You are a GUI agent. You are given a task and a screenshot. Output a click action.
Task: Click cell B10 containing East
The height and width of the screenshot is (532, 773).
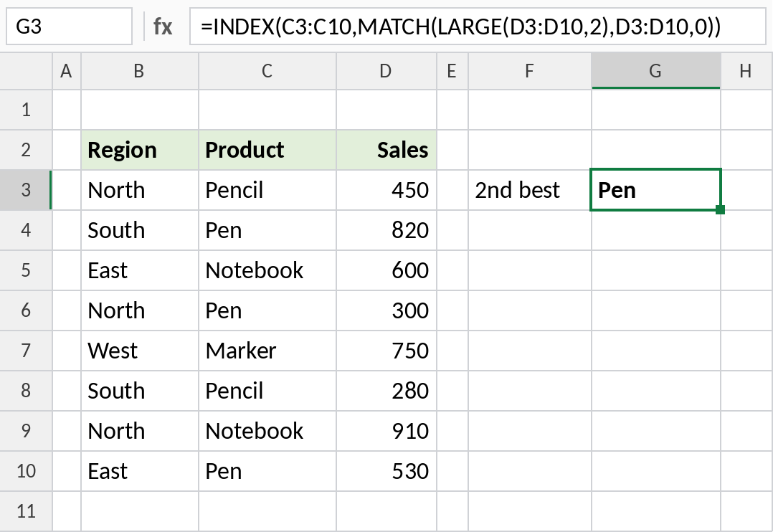(140, 471)
